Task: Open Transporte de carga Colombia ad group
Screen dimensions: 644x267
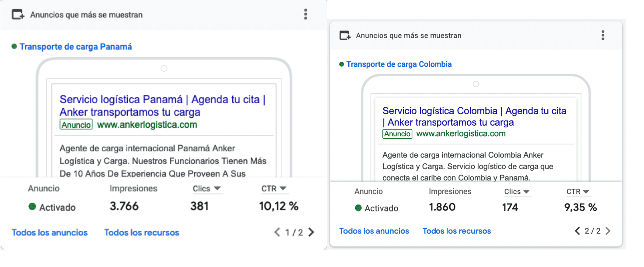Action: tap(399, 64)
